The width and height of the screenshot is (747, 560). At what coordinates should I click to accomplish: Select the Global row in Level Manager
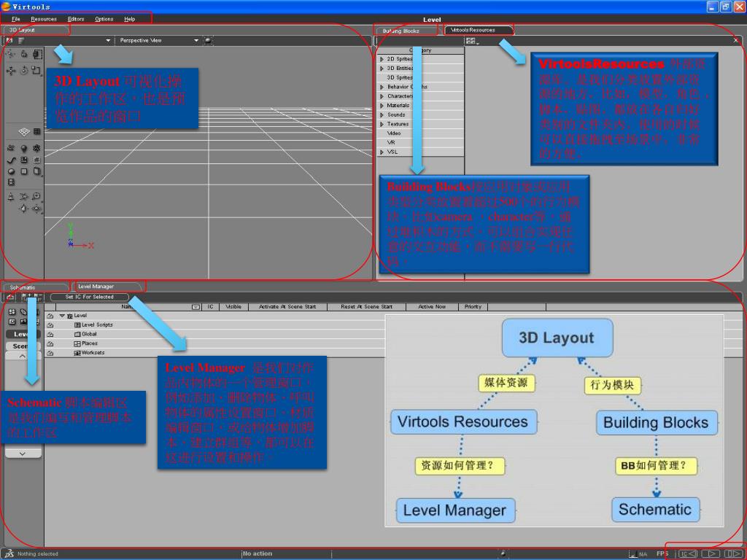(86, 334)
